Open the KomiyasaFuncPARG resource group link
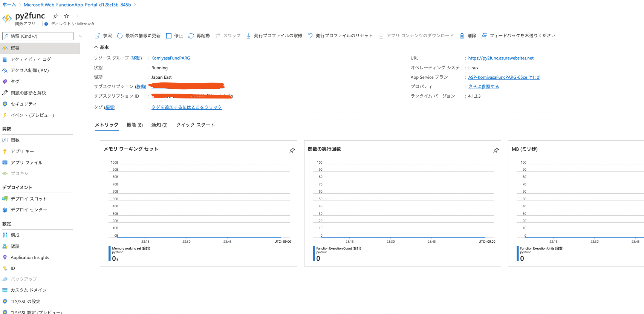Screen dimensions: 644x314 pyautogui.click(x=171, y=58)
